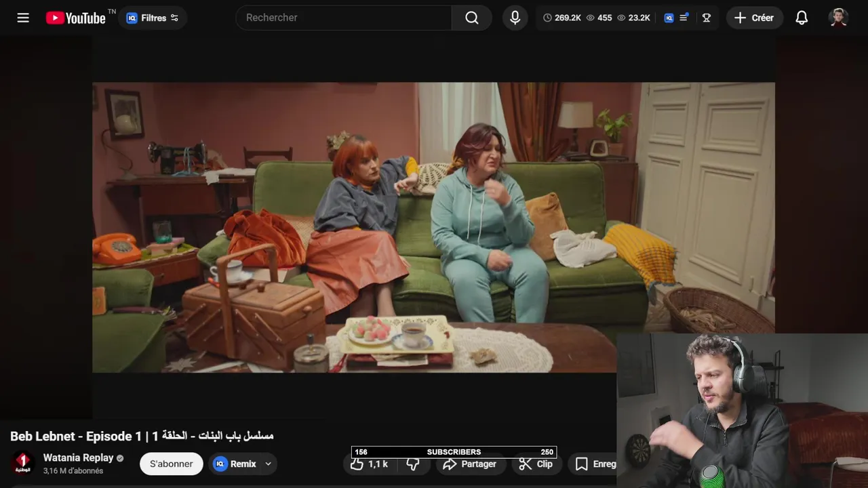
Task: Open Watania Replay channel avatar
Action: pyautogui.click(x=22, y=464)
